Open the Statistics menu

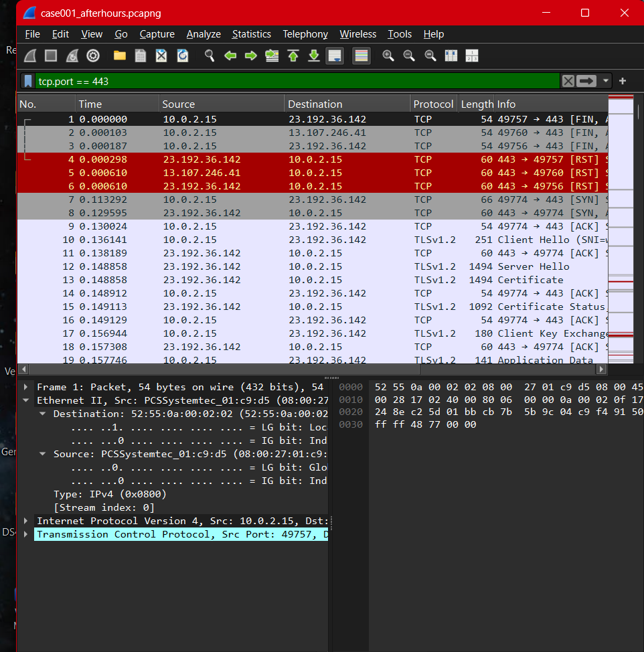point(252,34)
